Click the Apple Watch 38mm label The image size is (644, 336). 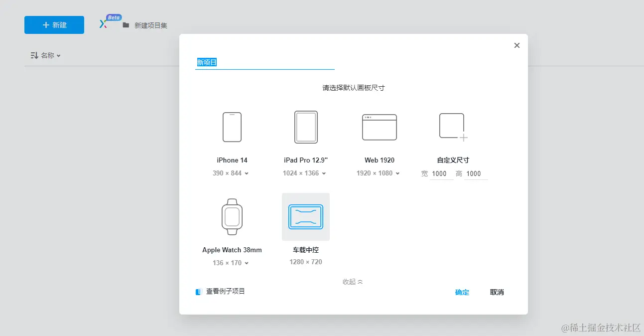[232, 250]
